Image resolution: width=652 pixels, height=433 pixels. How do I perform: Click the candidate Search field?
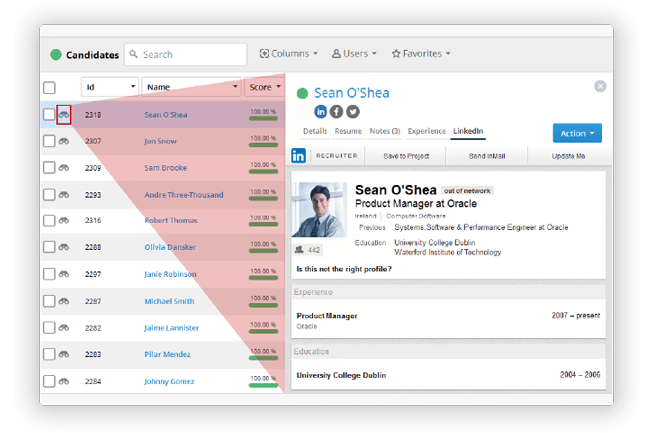190,54
